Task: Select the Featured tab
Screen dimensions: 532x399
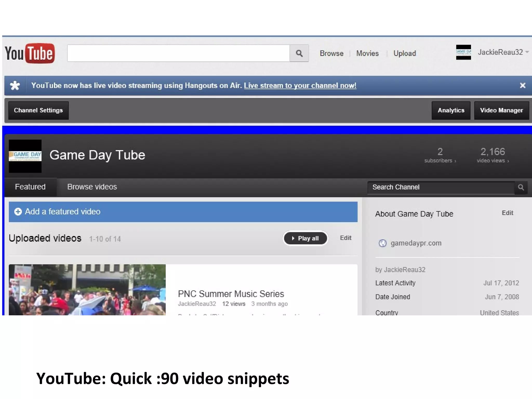Action: point(30,187)
